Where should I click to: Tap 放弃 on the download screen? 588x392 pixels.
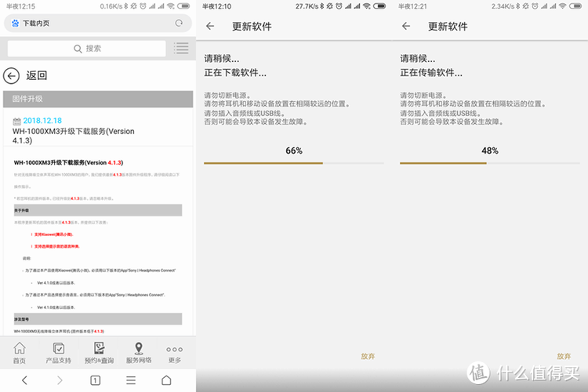pos(368,356)
